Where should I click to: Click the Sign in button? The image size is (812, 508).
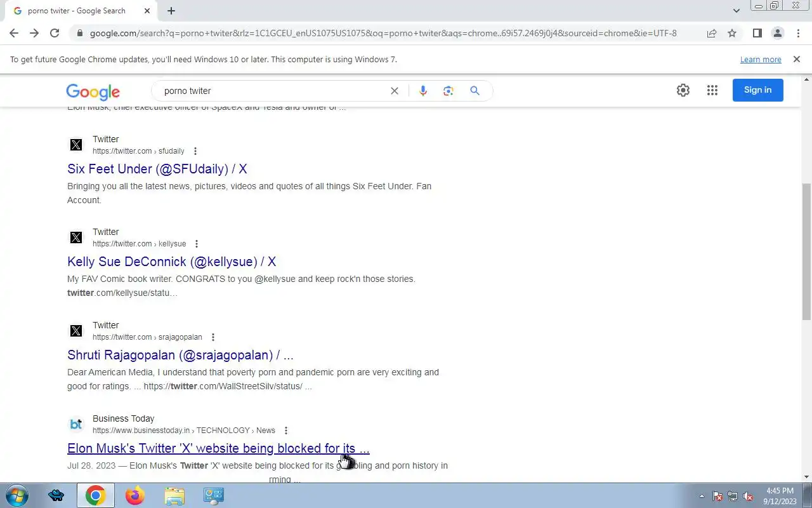coord(757,90)
